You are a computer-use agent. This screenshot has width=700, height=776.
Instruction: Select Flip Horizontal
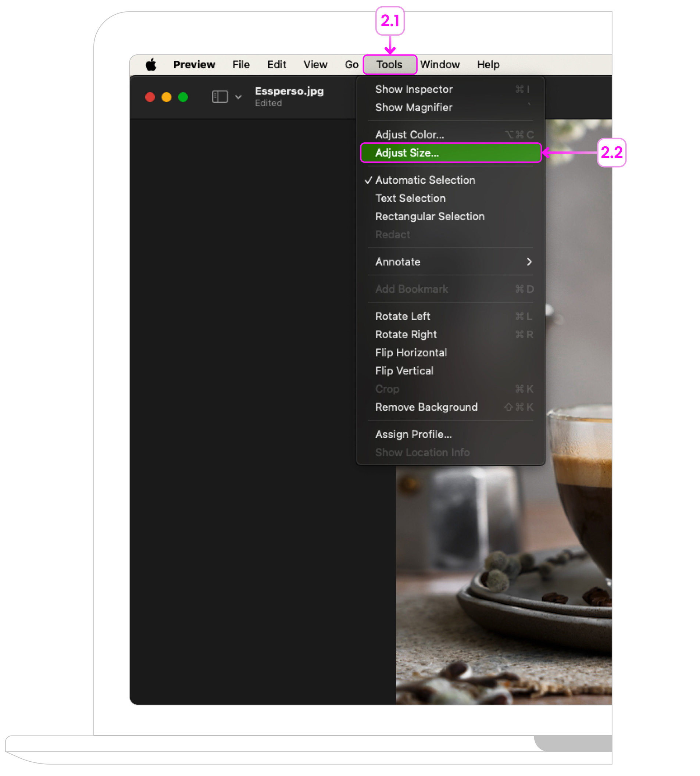click(411, 352)
